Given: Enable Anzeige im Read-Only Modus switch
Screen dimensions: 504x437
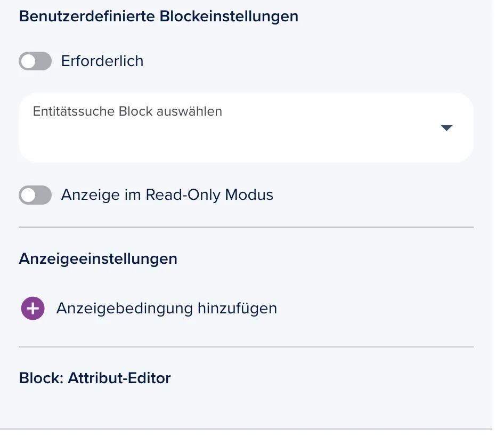Looking at the screenshot, I should point(35,195).
